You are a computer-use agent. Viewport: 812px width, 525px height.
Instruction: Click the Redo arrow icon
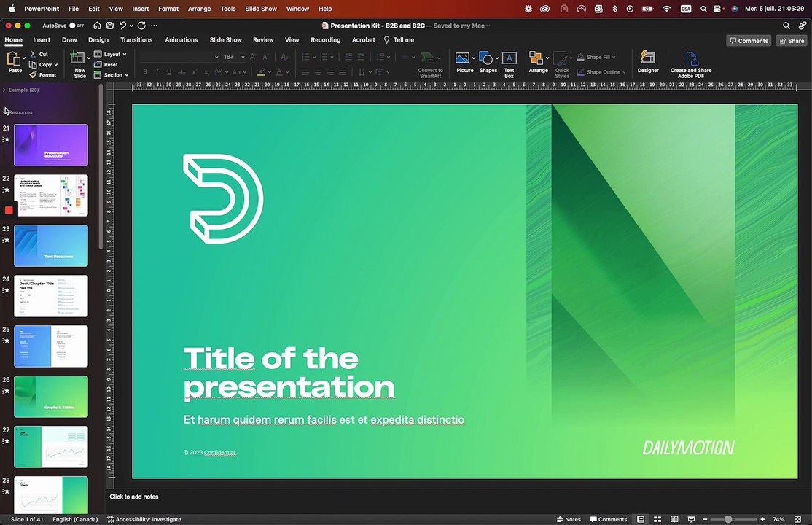click(141, 26)
